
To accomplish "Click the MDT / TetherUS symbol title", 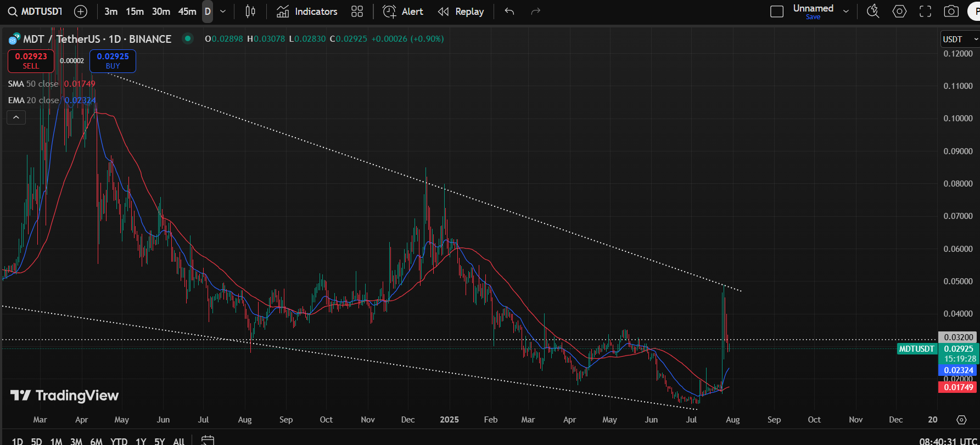I will coord(97,39).
